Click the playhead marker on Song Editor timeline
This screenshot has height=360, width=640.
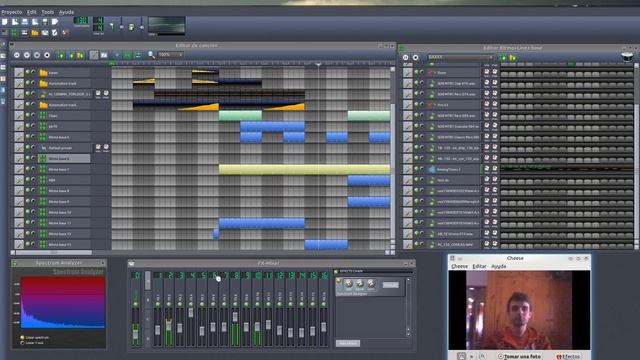click(x=318, y=64)
